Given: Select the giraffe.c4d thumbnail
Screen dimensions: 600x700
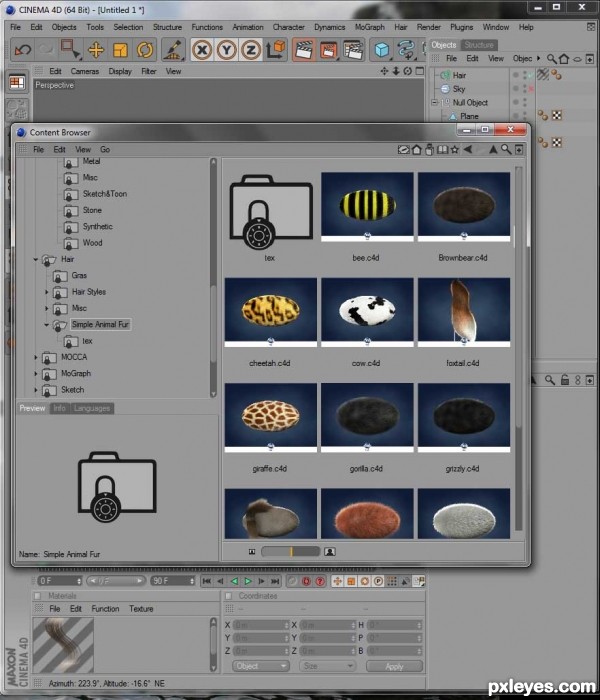Looking at the screenshot, I should 271,417.
